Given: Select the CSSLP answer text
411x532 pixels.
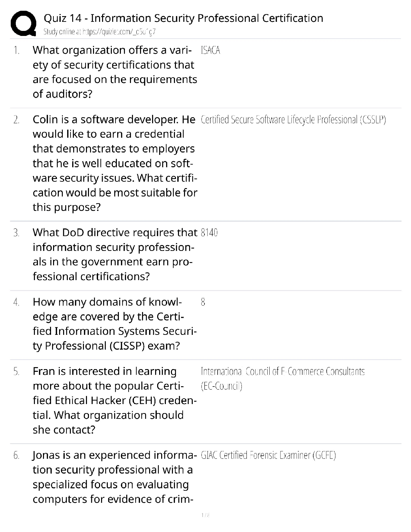Looking at the screenshot, I should (293, 120).
